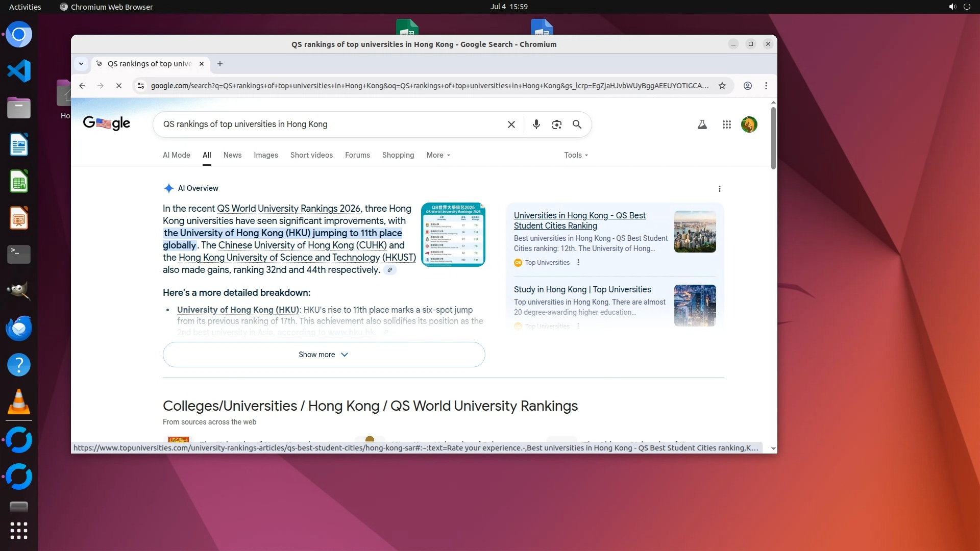Bookmark this page with star icon
The image size is (980, 551).
point(722,86)
